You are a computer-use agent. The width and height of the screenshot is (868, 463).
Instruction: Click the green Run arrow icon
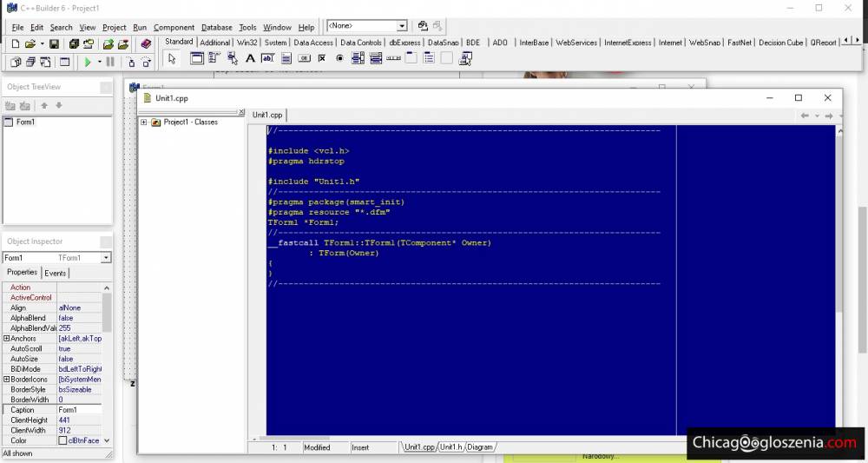pyautogui.click(x=87, y=62)
